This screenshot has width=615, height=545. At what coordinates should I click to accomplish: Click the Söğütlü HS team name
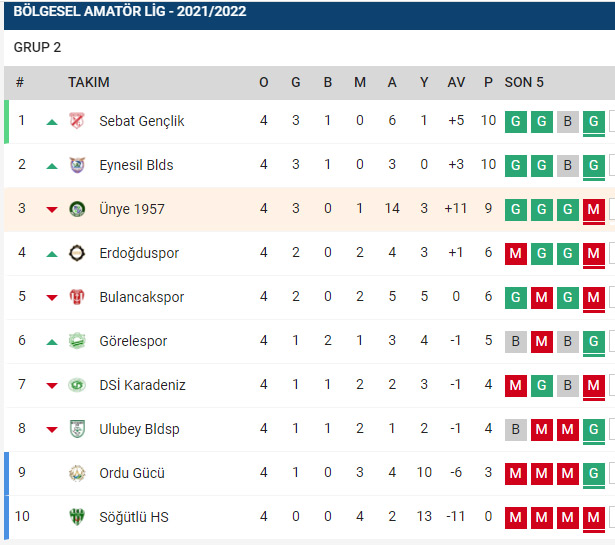coord(134,517)
